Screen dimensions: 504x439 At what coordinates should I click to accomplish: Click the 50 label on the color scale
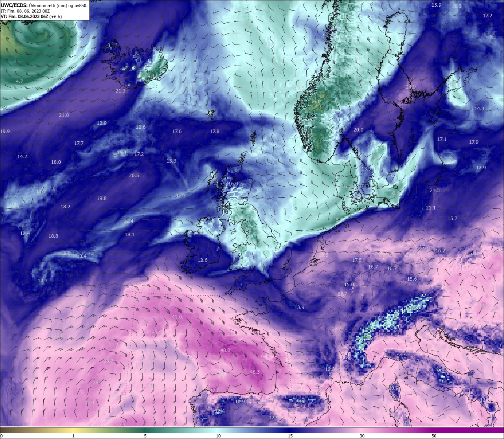434,436
